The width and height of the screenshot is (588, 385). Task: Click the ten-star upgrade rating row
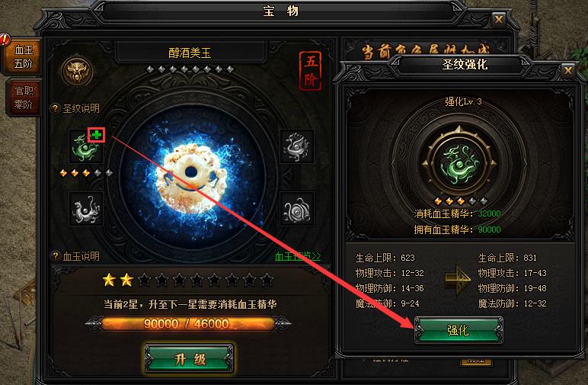point(188,280)
